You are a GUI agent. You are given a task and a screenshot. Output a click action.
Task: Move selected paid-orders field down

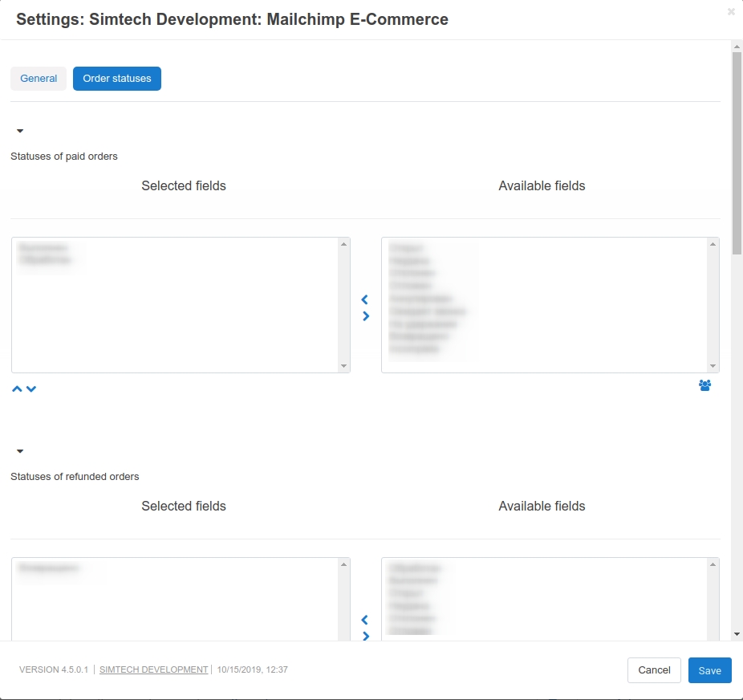(x=31, y=389)
